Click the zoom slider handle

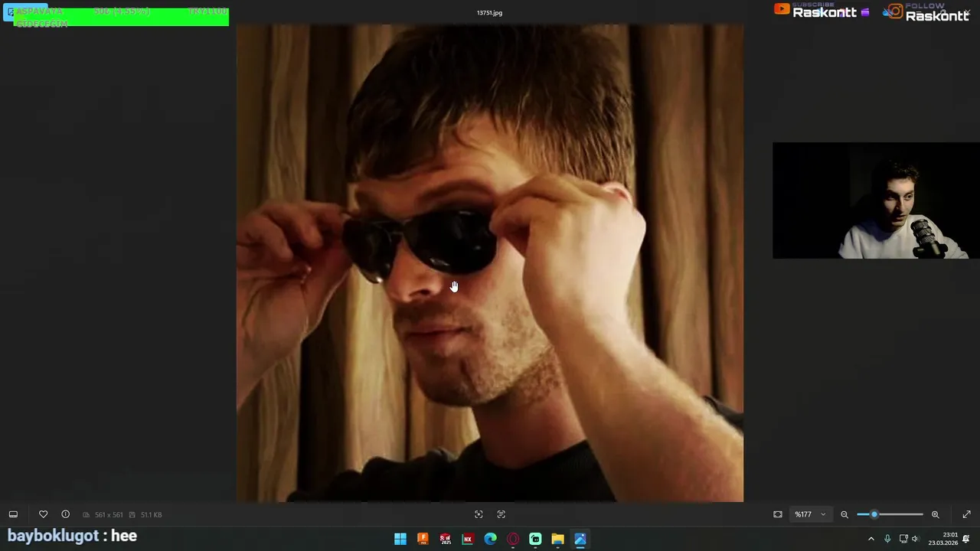[x=874, y=514]
